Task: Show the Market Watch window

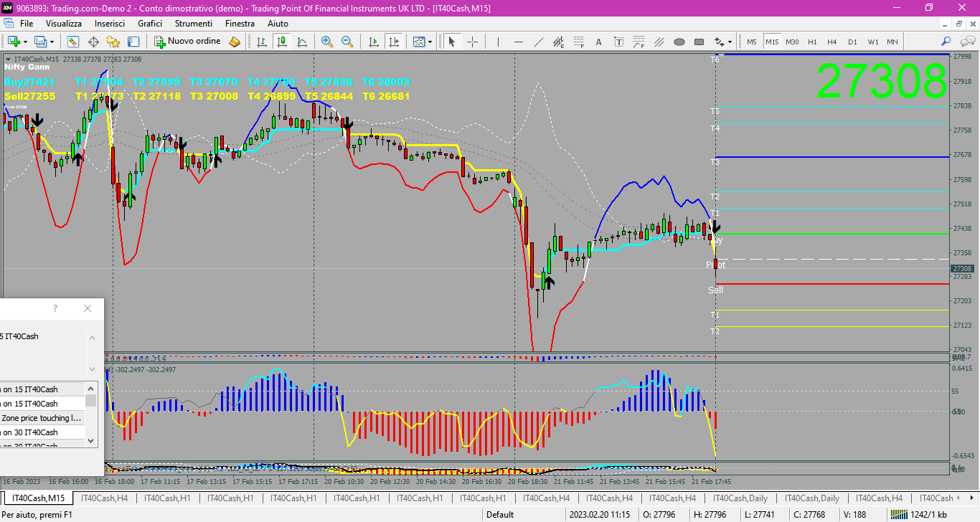Action: click(73, 42)
